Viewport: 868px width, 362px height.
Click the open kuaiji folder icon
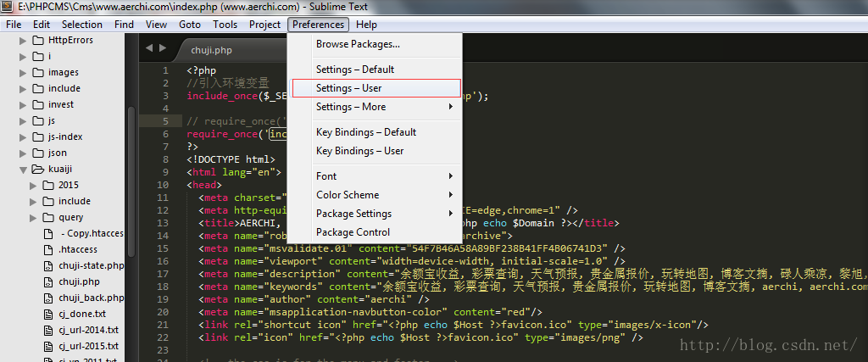pos(37,169)
